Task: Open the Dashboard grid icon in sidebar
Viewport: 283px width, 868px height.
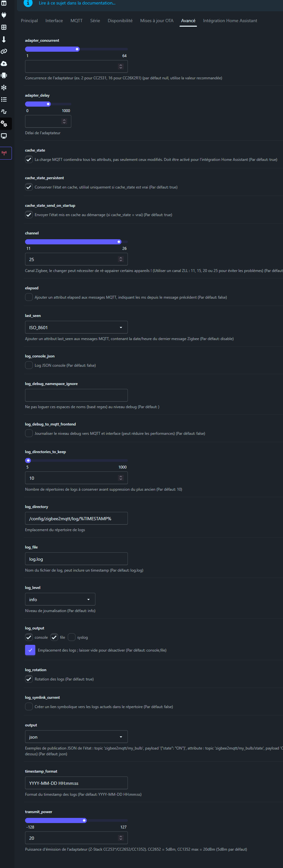Action: 4,27
